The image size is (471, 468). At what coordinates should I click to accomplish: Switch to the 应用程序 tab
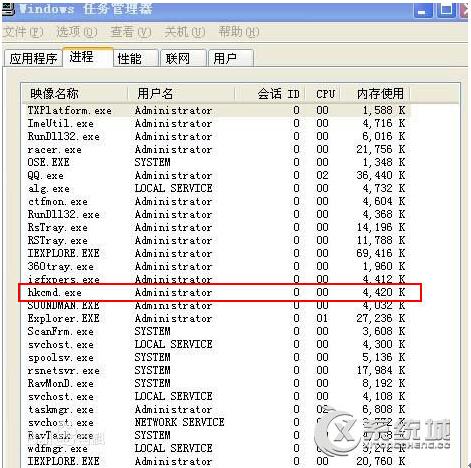coord(33,58)
